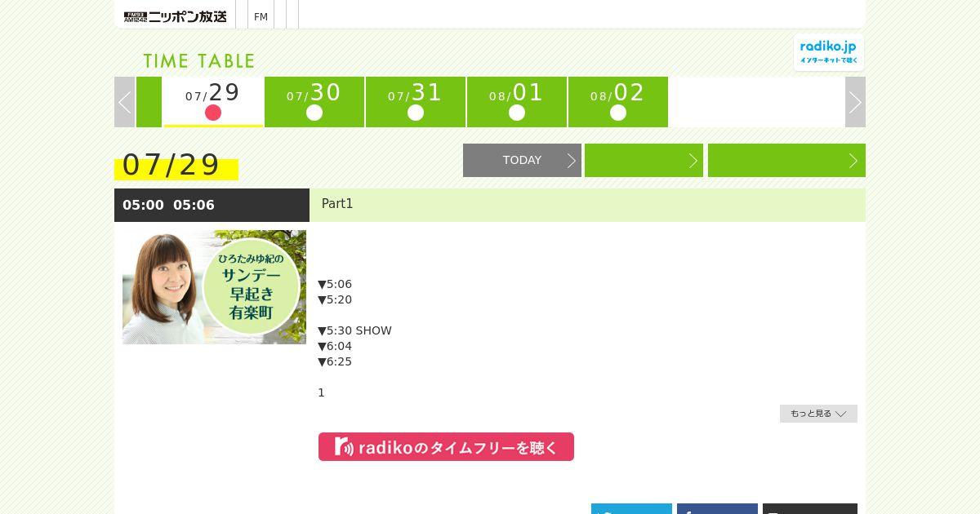Click the 05:00 05:06 time header
This screenshot has width=980, height=514.
coord(212,205)
